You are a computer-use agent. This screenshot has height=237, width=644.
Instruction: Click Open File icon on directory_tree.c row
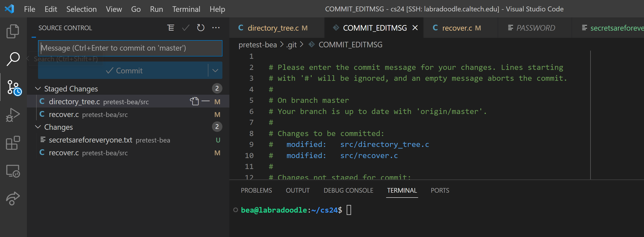point(194,101)
